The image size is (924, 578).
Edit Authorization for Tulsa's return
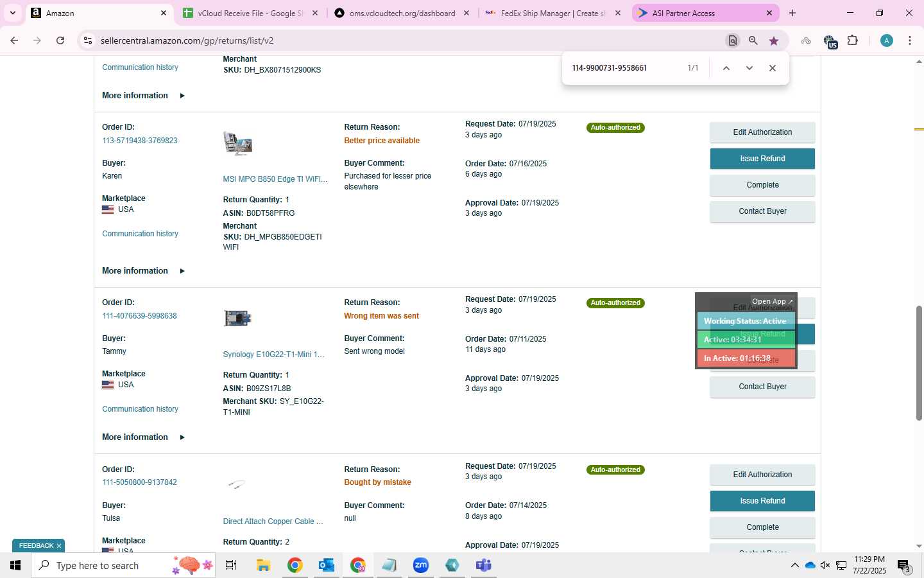tap(762, 475)
